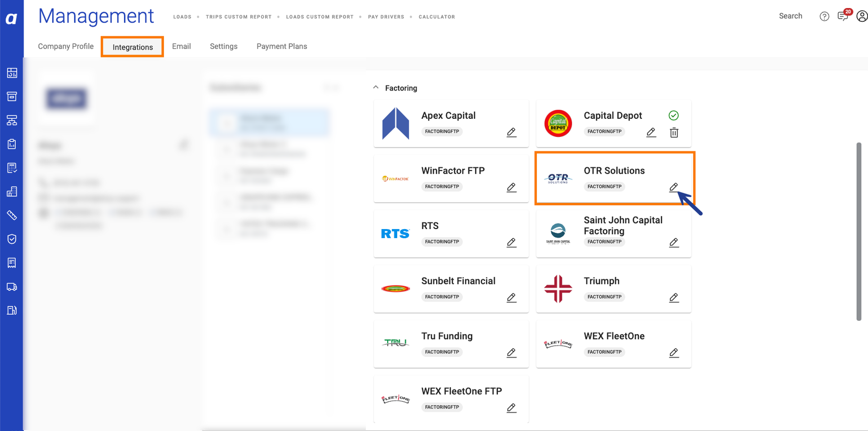Open the document list sidebar icon

(12, 263)
